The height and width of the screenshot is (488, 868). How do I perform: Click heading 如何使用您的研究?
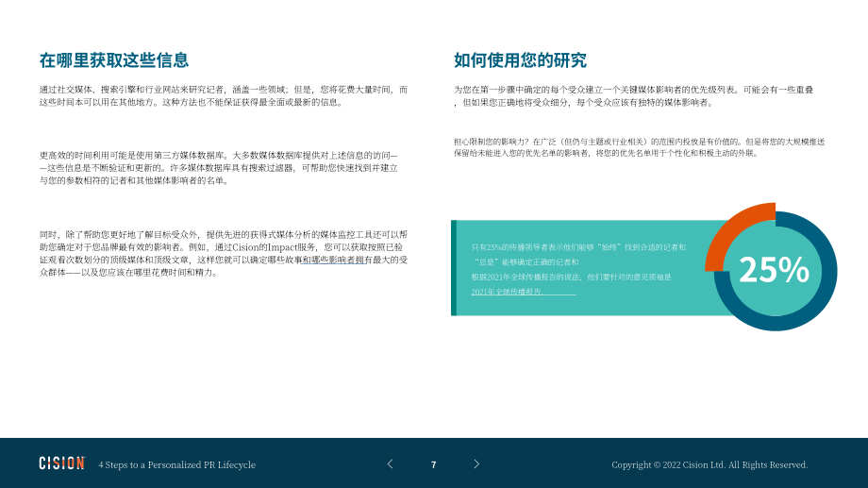pyautogui.click(x=520, y=59)
